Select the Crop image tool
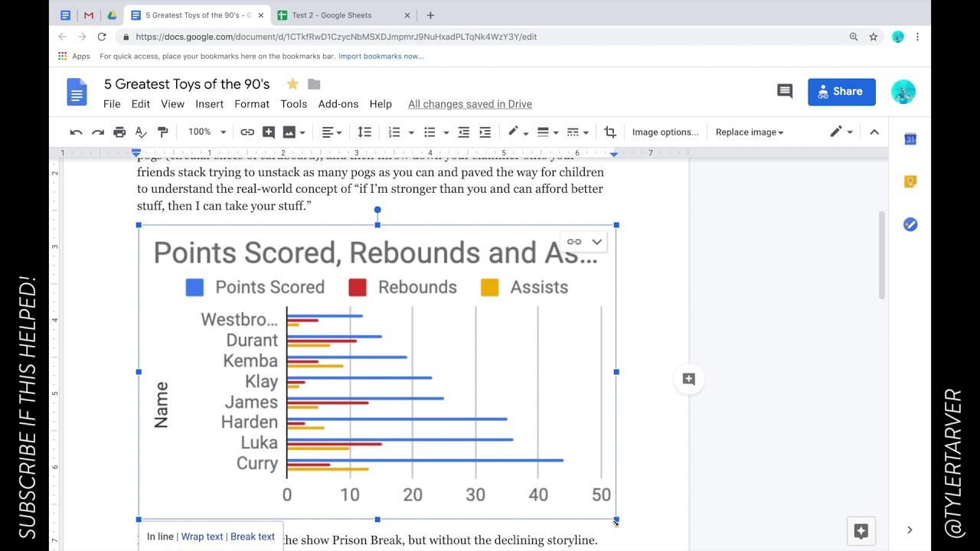The width and height of the screenshot is (980, 551). [609, 132]
